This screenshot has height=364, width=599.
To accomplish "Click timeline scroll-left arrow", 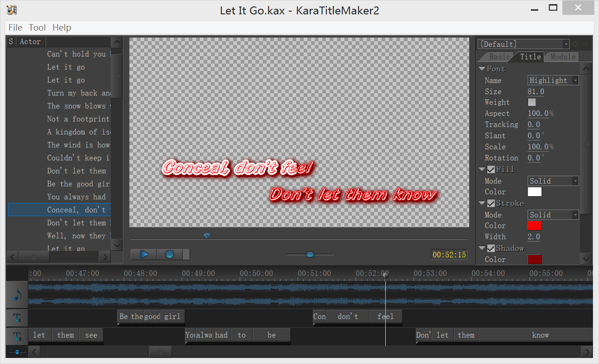I will point(34,352).
